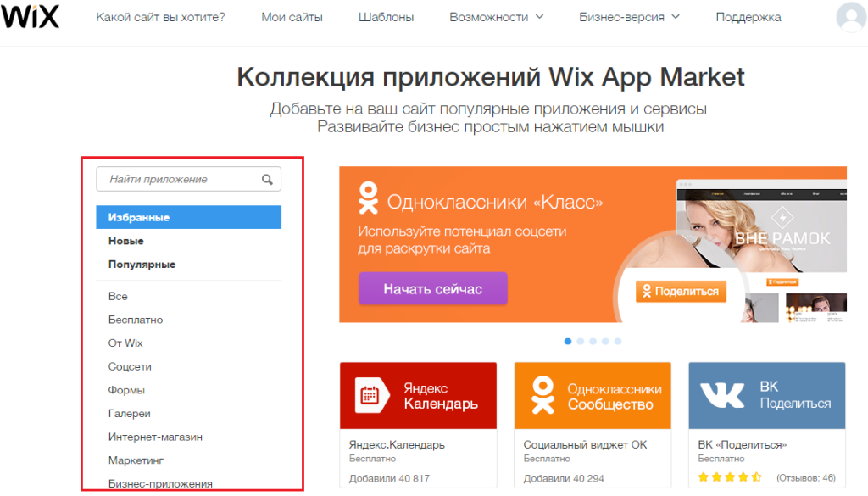Viewport: 868px width, 496px height.
Task: Filter by Бесплатно category
Action: point(136,320)
